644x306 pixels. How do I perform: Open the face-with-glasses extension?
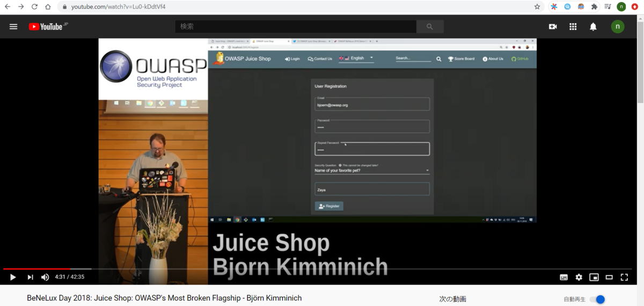pos(581,7)
